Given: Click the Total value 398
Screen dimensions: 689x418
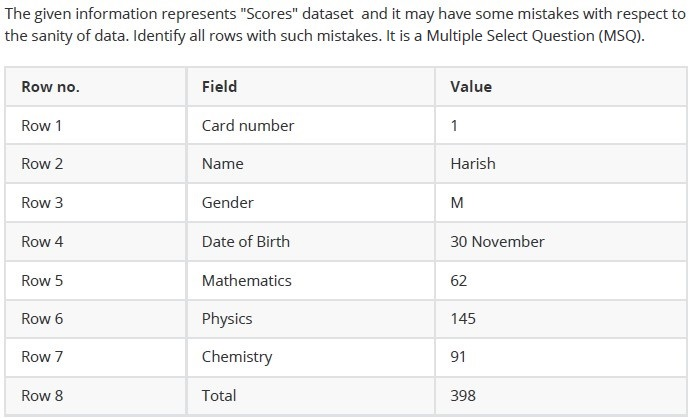Looking at the screenshot, I should (463, 396).
